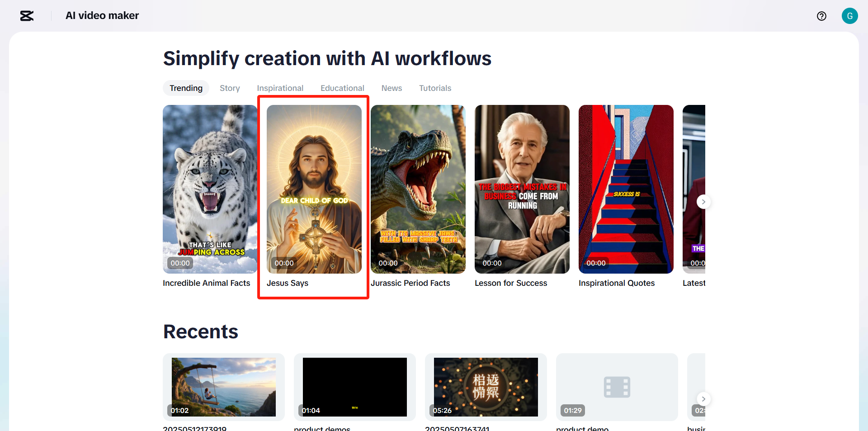
Task: Click the 'AI video maker' title
Action: tap(102, 15)
